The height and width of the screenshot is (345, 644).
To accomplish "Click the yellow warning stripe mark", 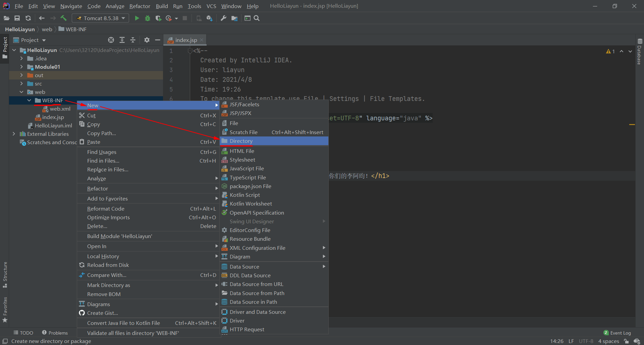I will (632, 125).
